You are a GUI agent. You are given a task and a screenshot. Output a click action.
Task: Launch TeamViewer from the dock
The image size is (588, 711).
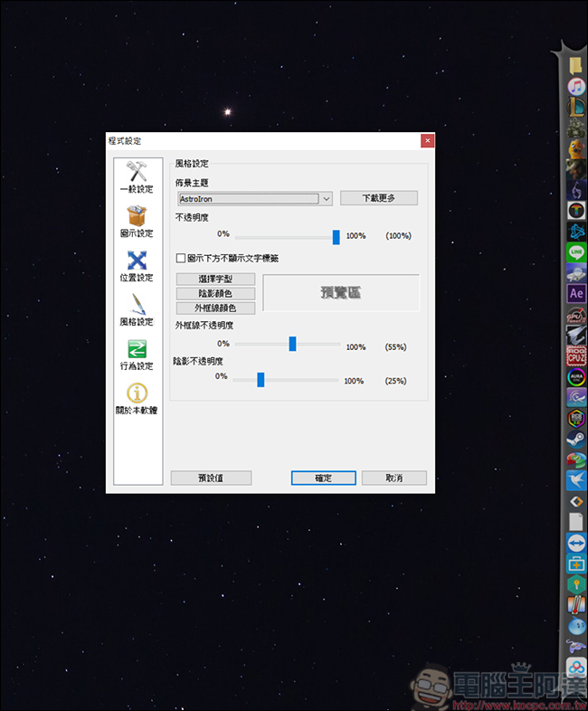(576, 543)
